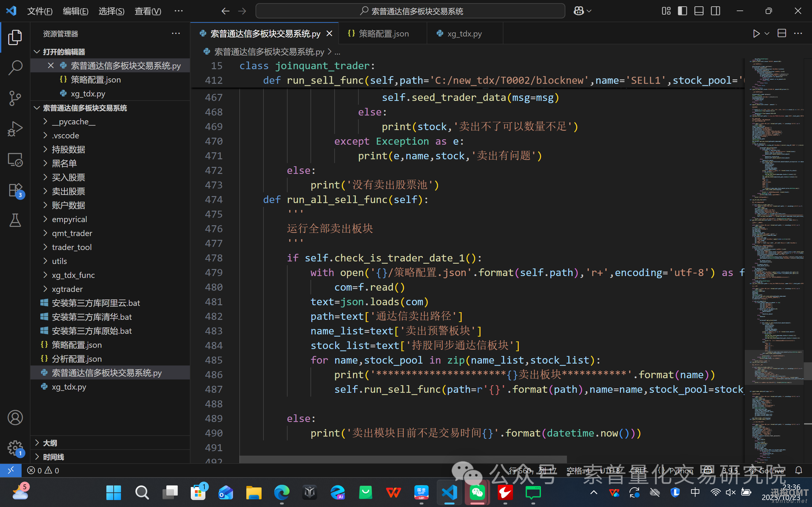Viewport: 812px width, 507px height.
Task: Open Run and Debug view
Action: pyautogui.click(x=15, y=129)
